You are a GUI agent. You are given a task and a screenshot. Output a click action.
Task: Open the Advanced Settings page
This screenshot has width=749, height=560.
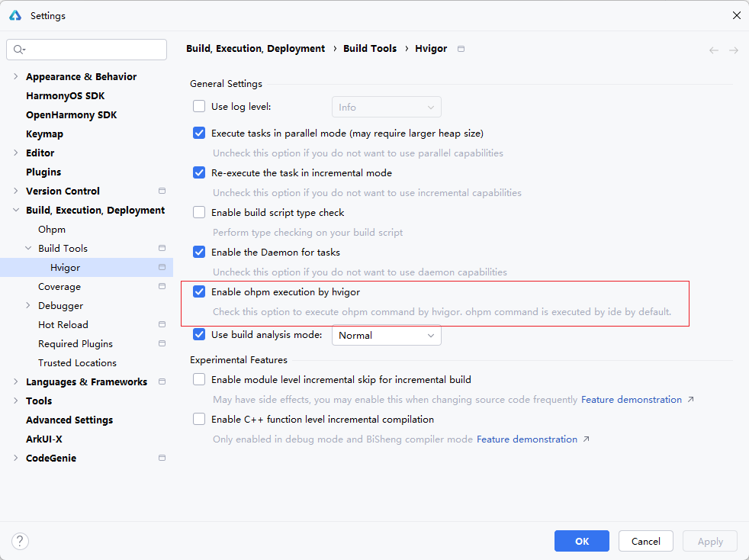click(69, 420)
